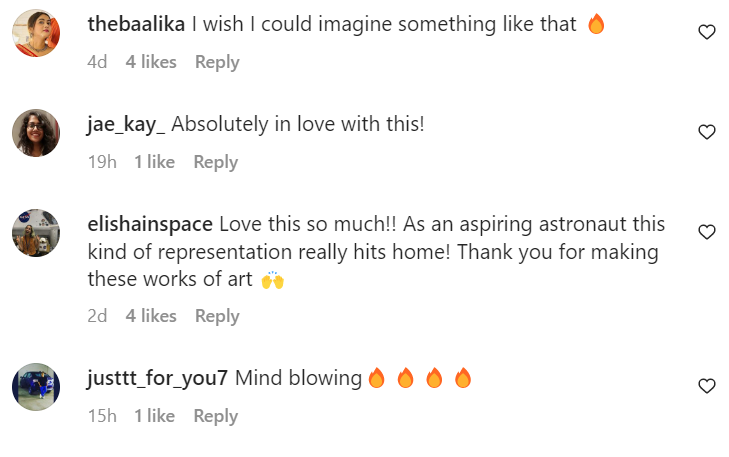The width and height of the screenshot is (729, 457).
Task: Go to elishainspace's username link
Action: click(x=150, y=224)
